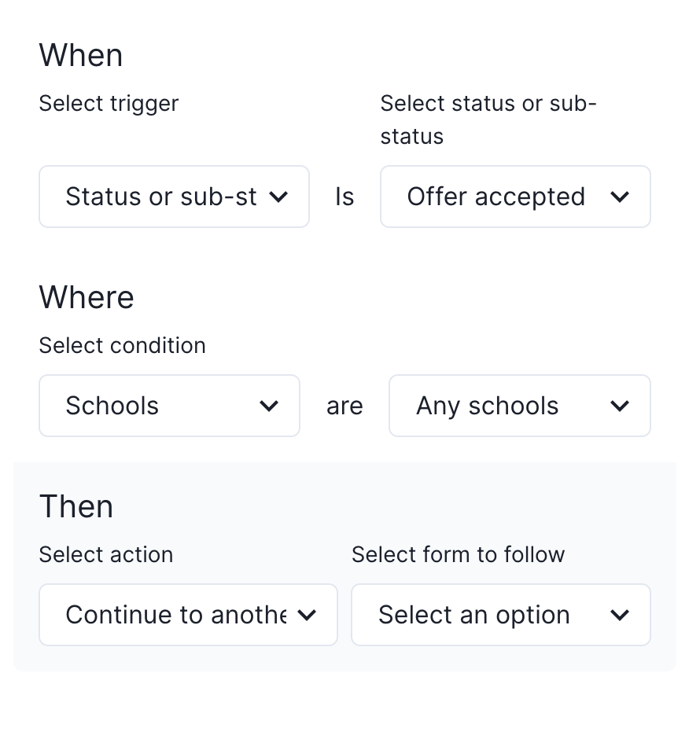Click the chevron arrow beside Schools

[269, 406]
